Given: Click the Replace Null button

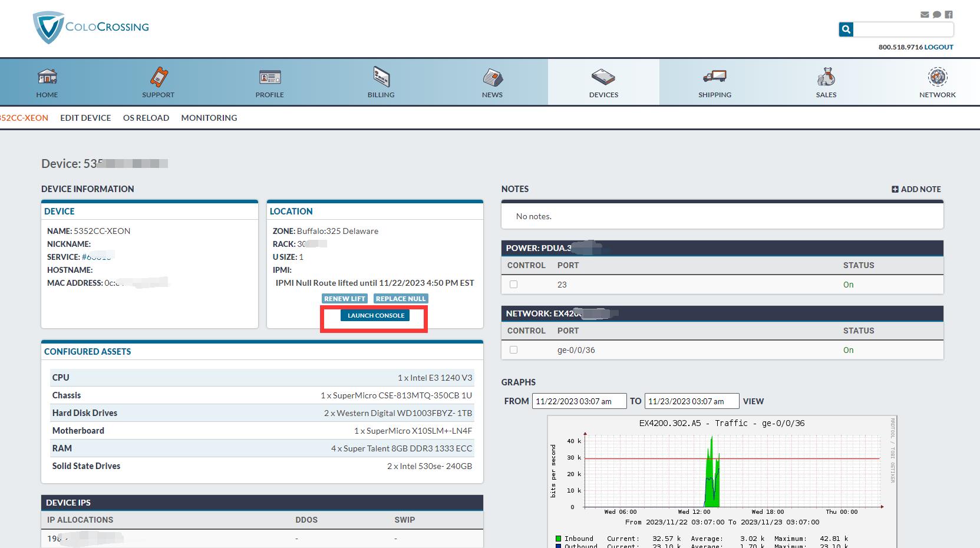Looking at the screenshot, I should (x=401, y=299).
